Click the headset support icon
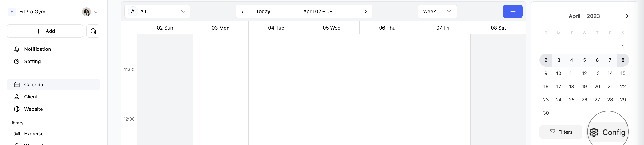The image size is (644, 145). 93,31
